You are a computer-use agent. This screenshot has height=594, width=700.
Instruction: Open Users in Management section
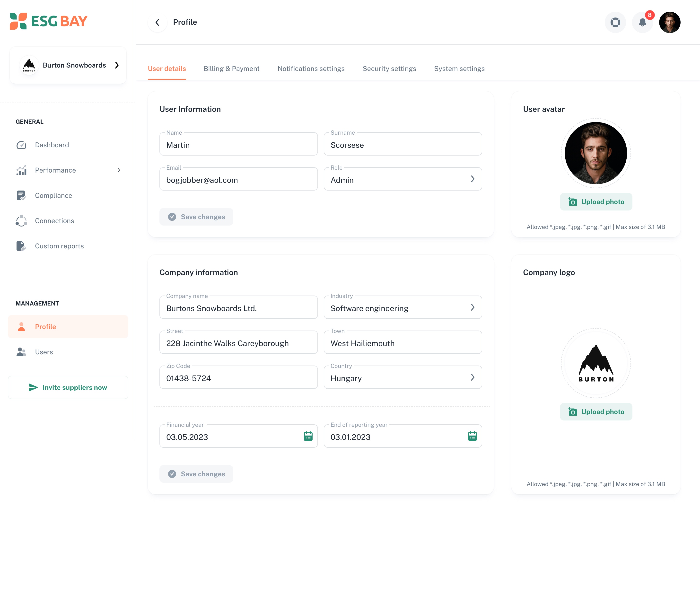pyautogui.click(x=68, y=352)
